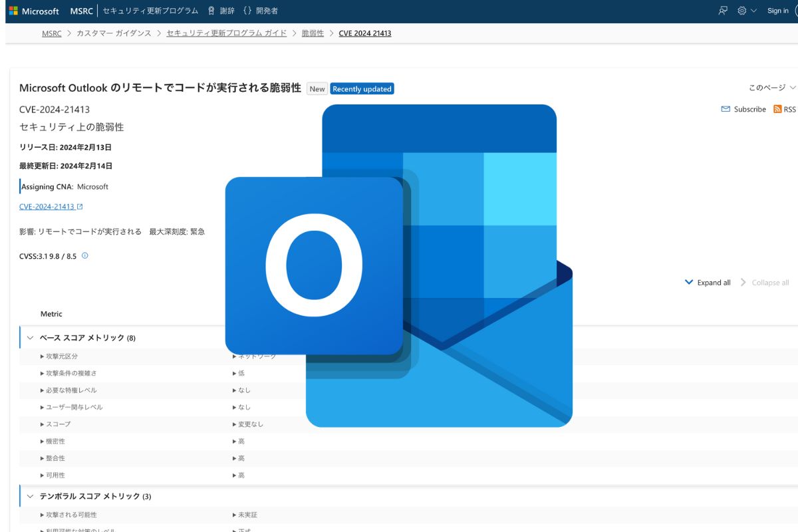Click the 最大深刻度: 緊急 text
The width and height of the screenshot is (798, 532).
[177, 232]
